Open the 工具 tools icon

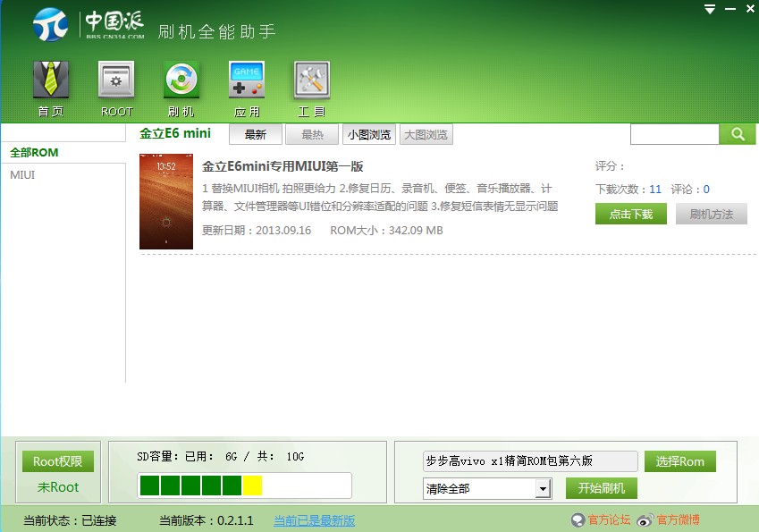click(312, 80)
